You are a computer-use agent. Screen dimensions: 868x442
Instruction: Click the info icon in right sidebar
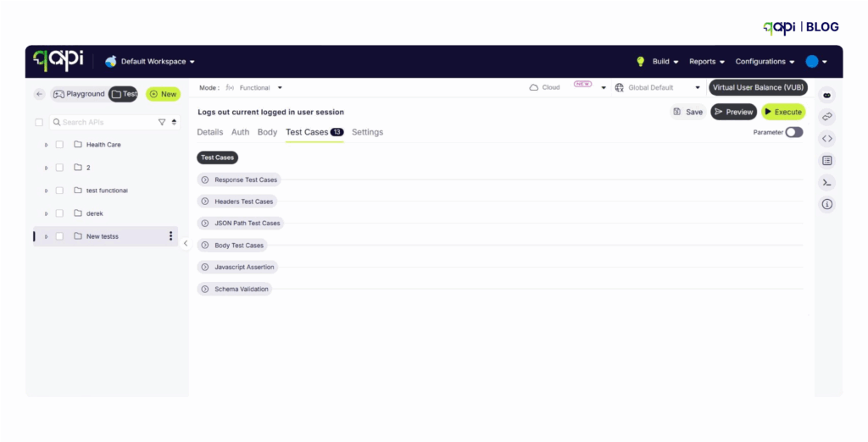coord(827,204)
